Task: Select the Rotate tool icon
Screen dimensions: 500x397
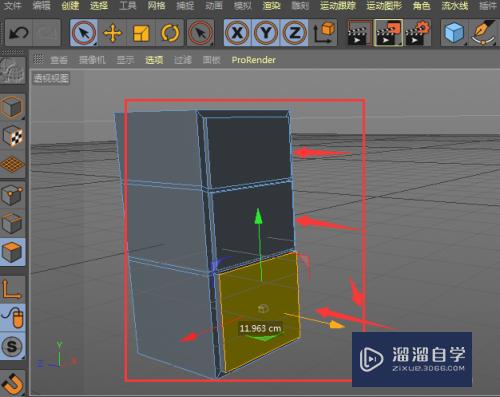Action: click(x=170, y=33)
